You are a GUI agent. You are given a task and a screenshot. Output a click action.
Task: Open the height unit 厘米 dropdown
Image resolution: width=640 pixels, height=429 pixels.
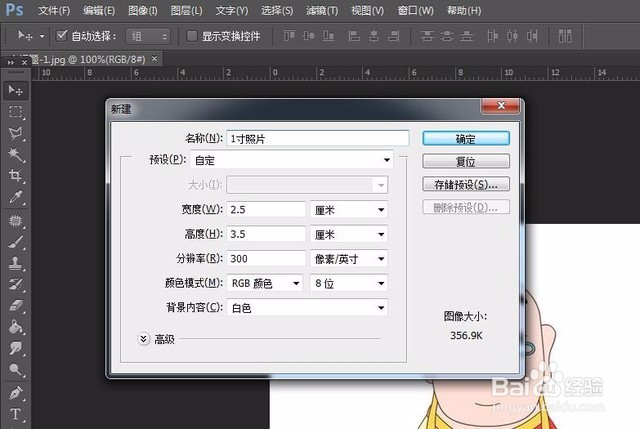[349, 234]
